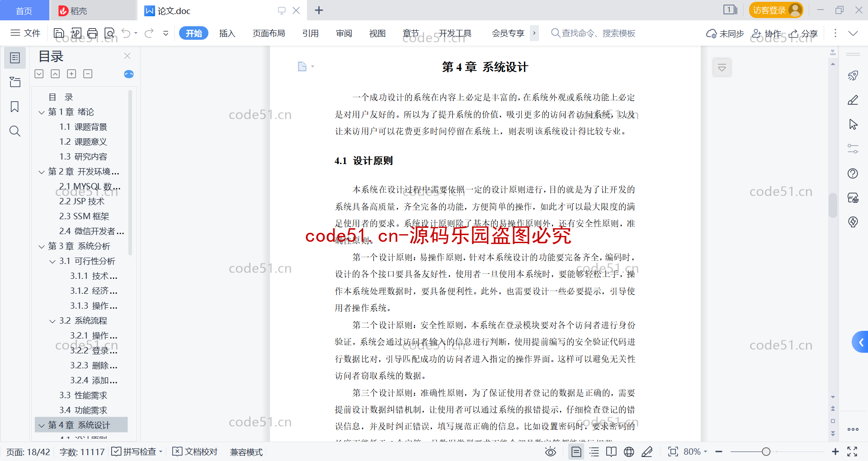868x461 pixels.
Task: Click the Save icon in the toolbar
Action: pos(59,33)
